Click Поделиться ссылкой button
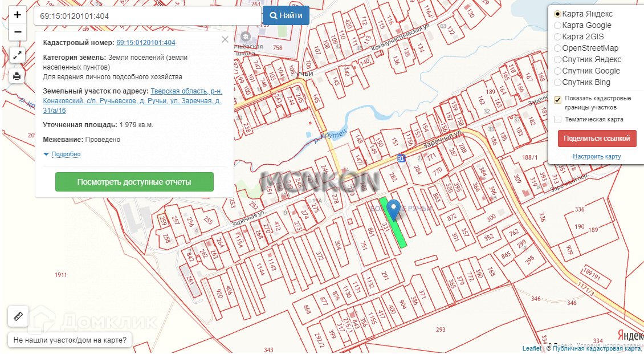This screenshot has height=354, width=644. point(597,139)
